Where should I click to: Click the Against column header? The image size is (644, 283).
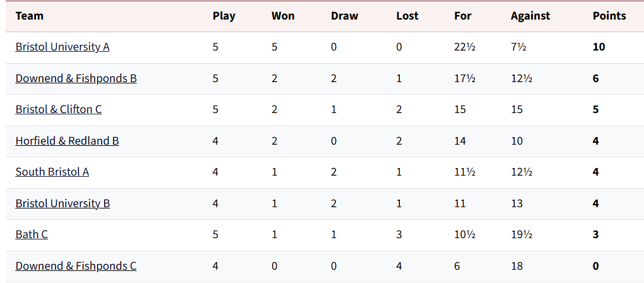530,16
